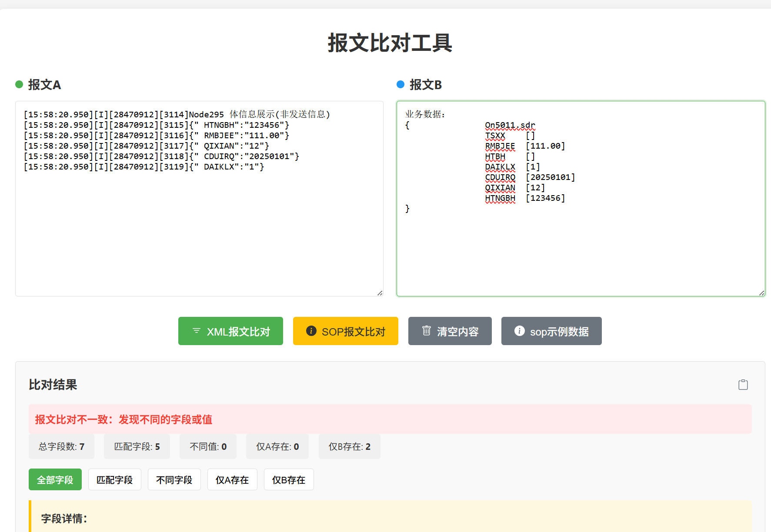Click the DAIKLX "1" line in 报文A
The image size is (771, 532).
pos(144,166)
